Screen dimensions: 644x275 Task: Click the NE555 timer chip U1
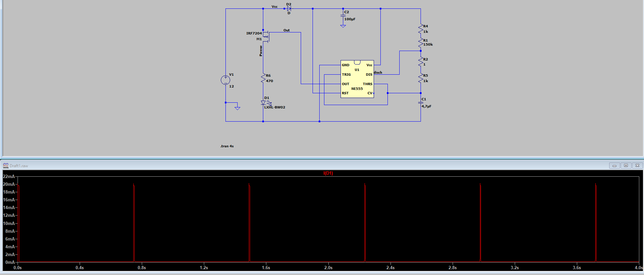pyautogui.click(x=357, y=79)
